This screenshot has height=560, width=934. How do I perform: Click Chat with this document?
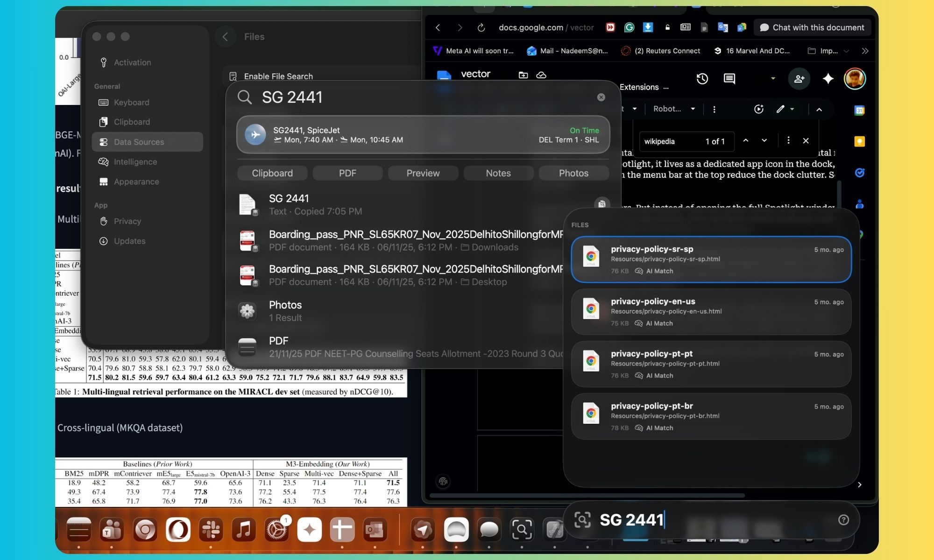pos(812,27)
